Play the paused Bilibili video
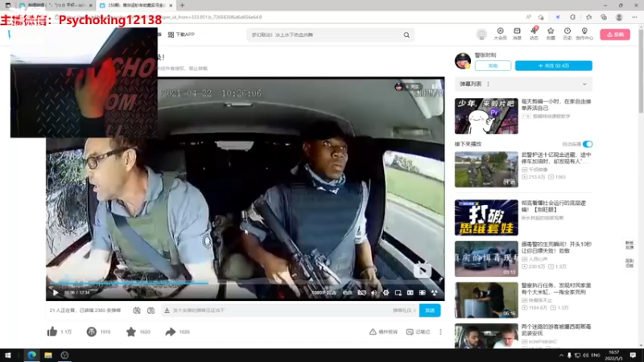 [56, 293]
